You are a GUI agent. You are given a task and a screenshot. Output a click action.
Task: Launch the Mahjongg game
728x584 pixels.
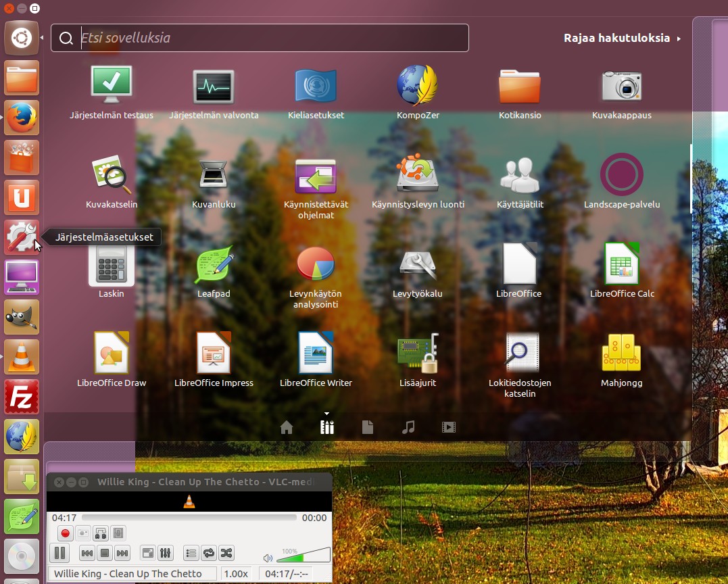621,354
